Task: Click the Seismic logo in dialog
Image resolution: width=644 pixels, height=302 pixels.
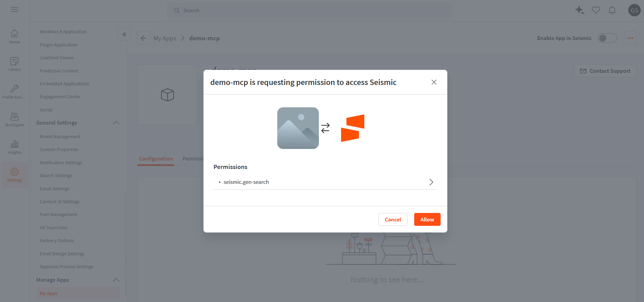Action: 353,128
